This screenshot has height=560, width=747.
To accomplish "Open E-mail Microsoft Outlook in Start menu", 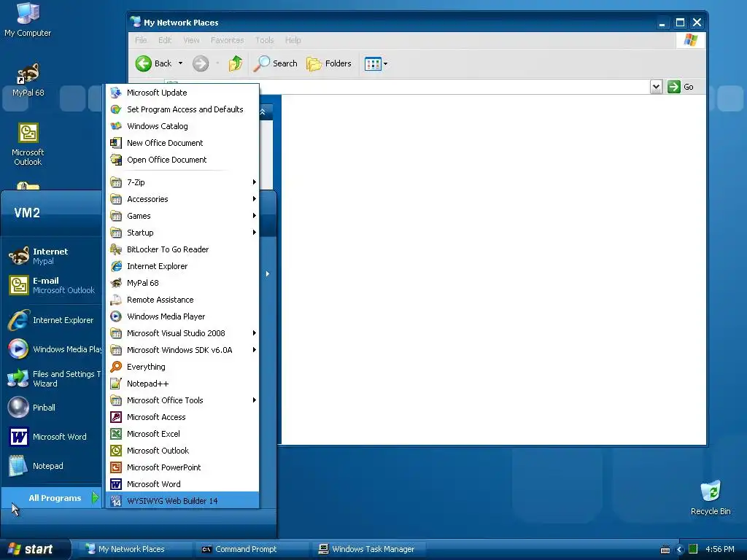I will pyautogui.click(x=53, y=285).
